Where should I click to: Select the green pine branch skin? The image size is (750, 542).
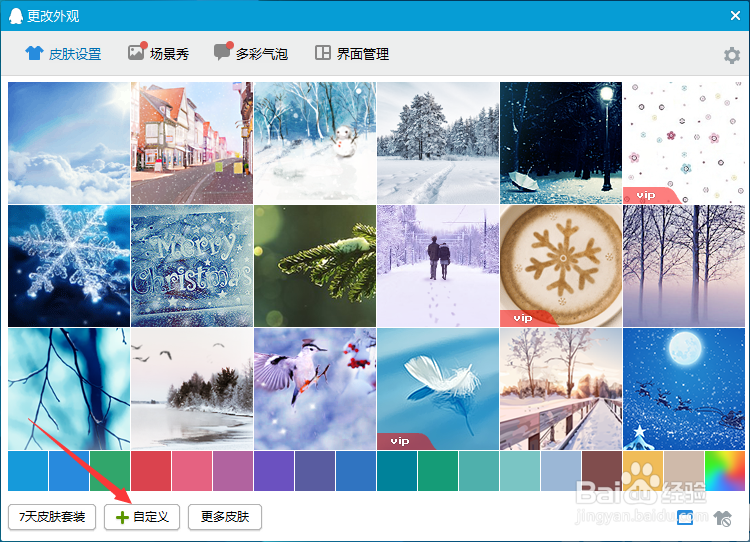[x=315, y=266]
